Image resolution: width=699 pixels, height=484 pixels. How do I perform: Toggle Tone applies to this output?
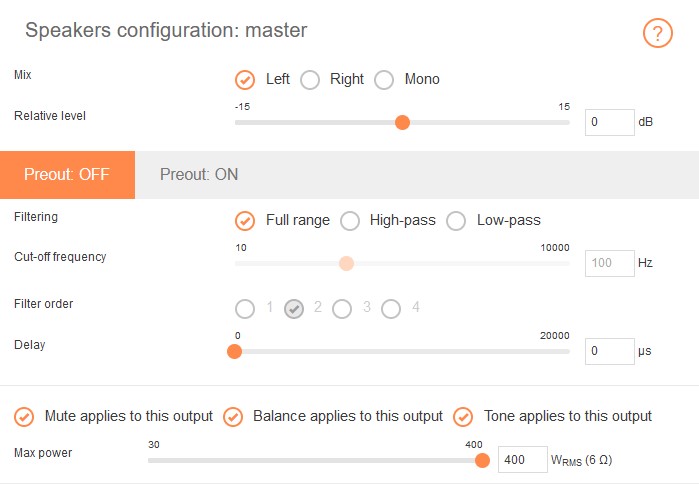[x=463, y=417]
